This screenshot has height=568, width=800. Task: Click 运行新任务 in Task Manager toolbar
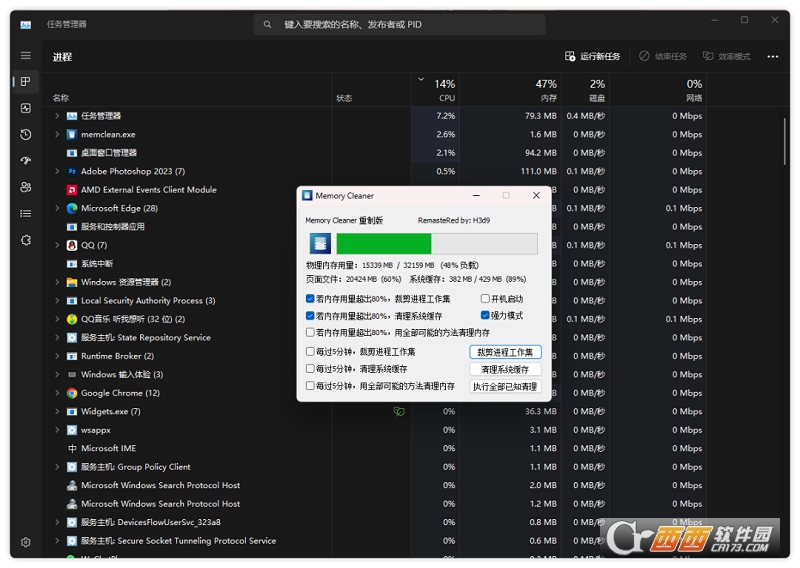(x=593, y=56)
